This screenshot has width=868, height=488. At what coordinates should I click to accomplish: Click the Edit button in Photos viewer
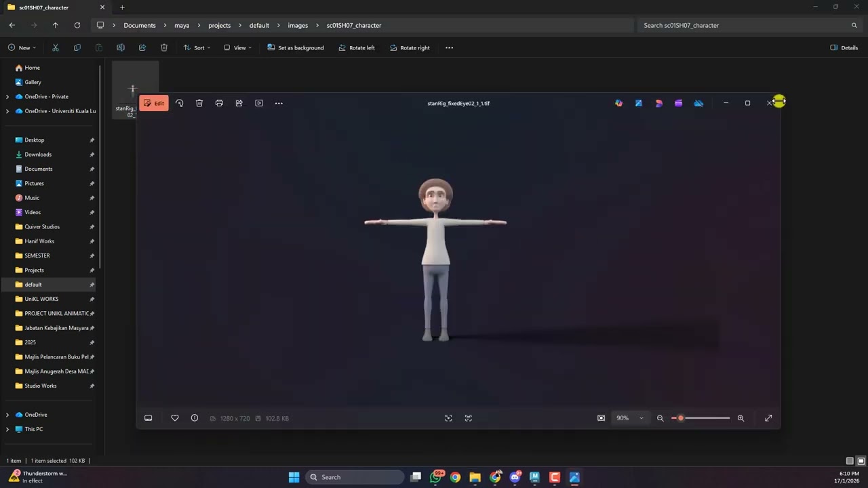coord(154,103)
